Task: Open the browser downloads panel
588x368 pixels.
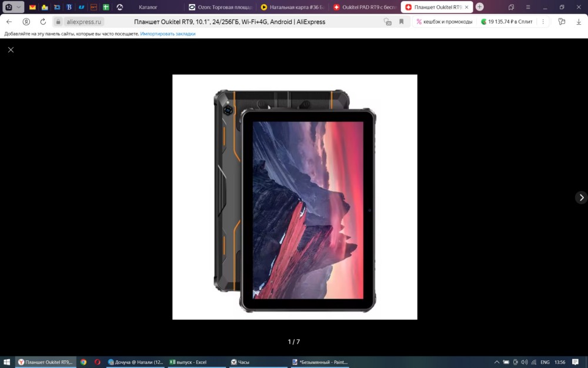Action: [578, 22]
